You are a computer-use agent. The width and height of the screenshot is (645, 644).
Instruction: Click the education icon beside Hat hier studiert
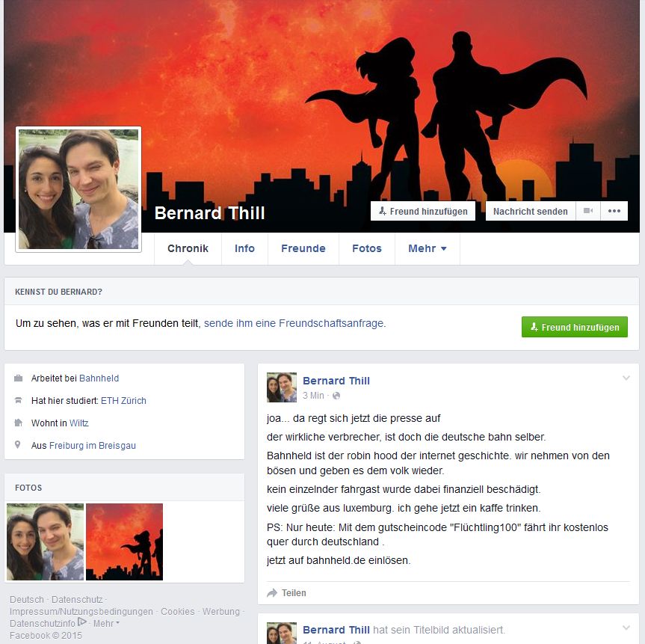[x=18, y=400]
